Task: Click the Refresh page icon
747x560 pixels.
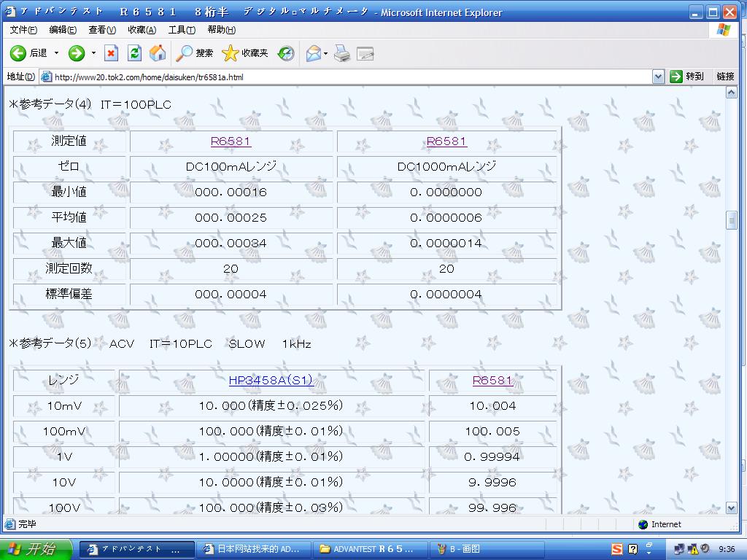Action: point(134,52)
